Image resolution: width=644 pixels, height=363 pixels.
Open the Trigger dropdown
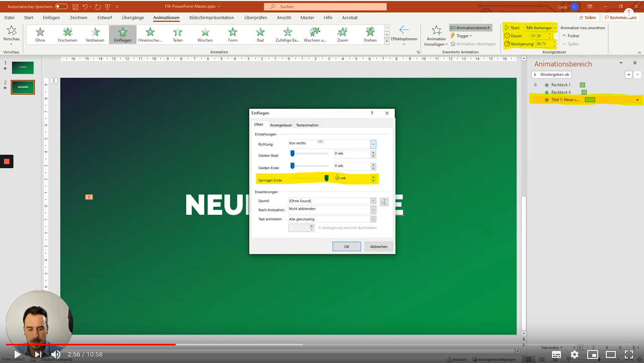[461, 36]
